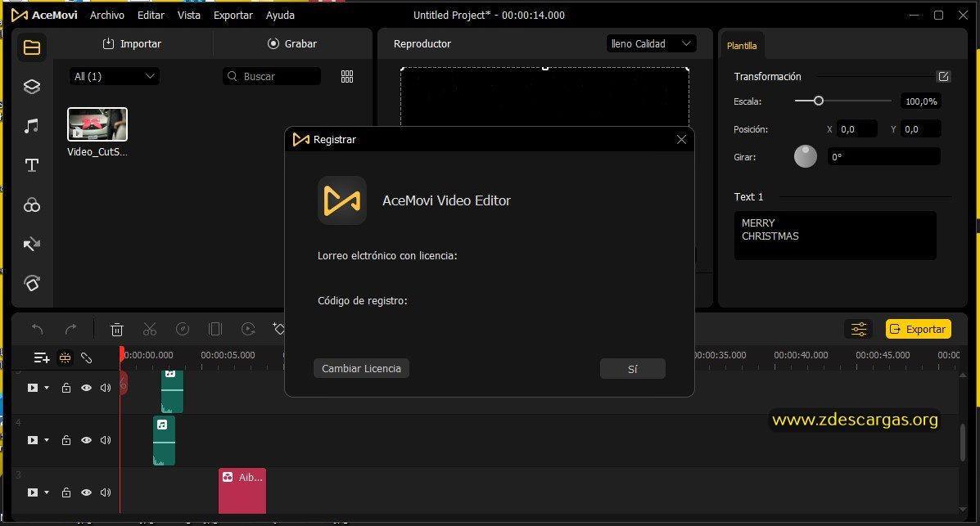Open the Media library sidebar panel
The height and width of the screenshot is (526, 980).
pyautogui.click(x=32, y=47)
